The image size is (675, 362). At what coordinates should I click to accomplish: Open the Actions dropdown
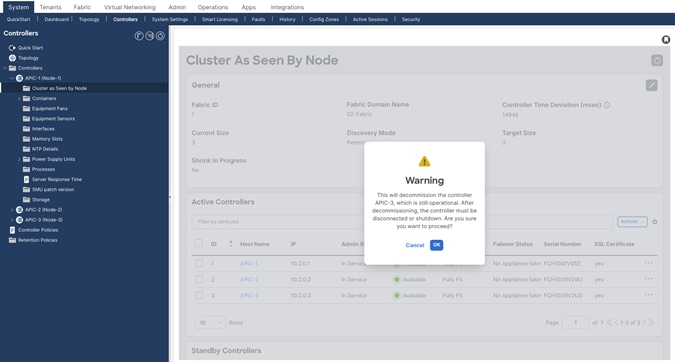[632, 222]
